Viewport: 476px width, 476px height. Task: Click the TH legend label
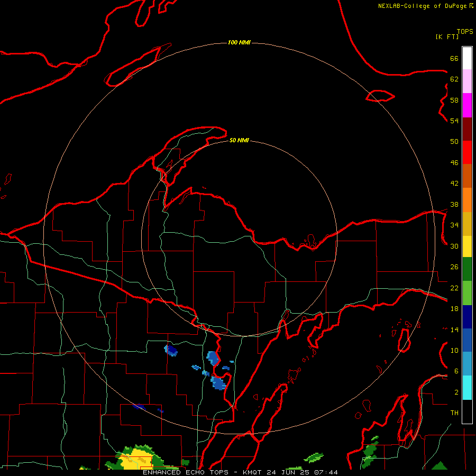coord(454,413)
